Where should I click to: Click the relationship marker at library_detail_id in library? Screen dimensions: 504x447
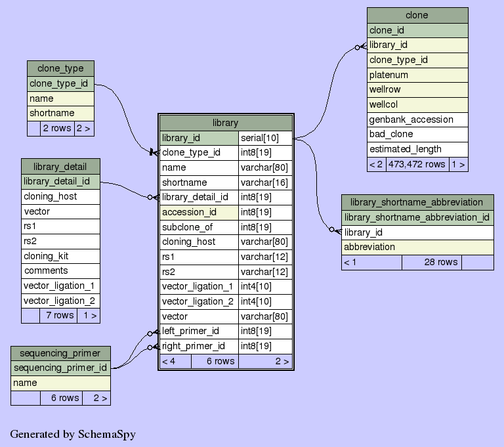154,197
